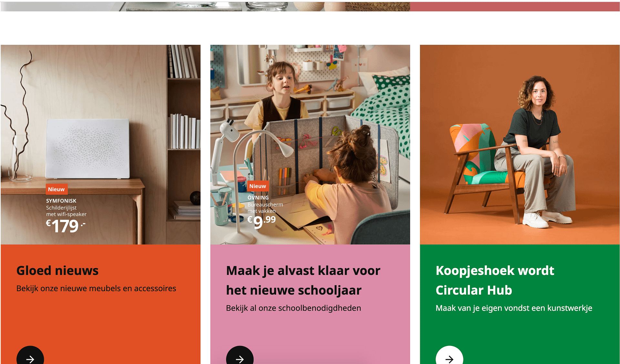
Task: Open Koopjeshoek wordt Circular Hub heading
Action: click(495, 280)
